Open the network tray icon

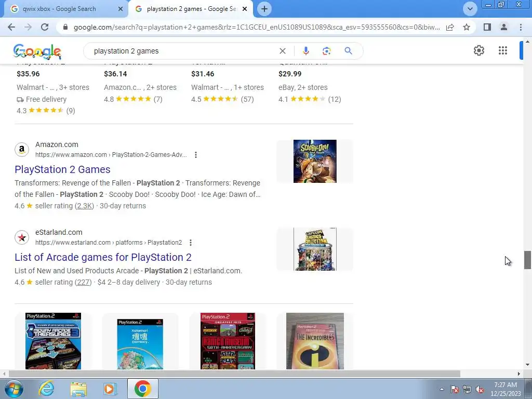click(467, 389)
